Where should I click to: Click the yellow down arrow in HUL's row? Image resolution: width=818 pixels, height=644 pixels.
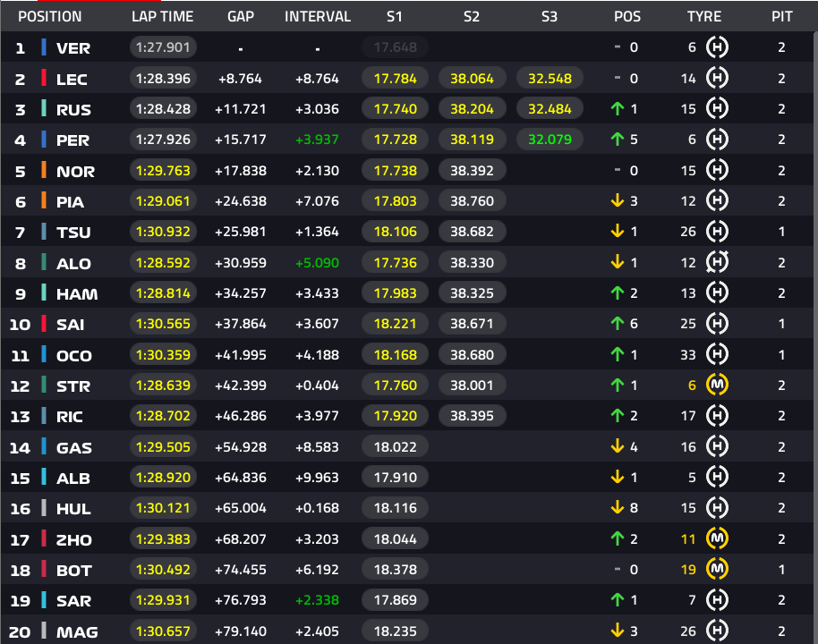[618, 507]
